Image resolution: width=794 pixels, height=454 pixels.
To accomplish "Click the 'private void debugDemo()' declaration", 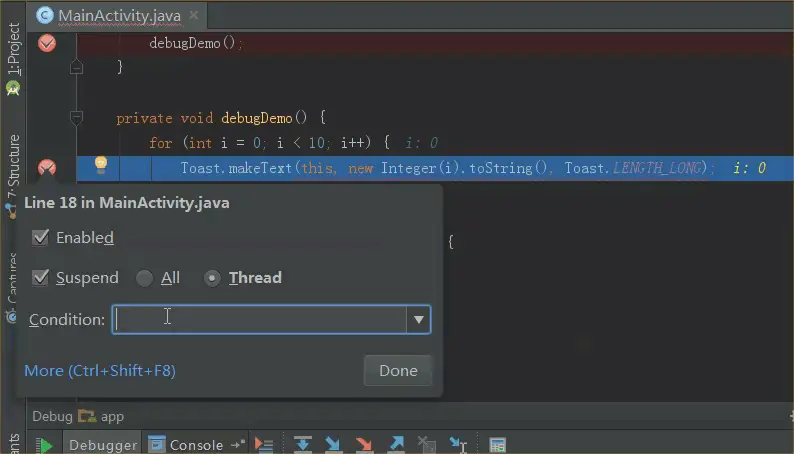I will (212, 118).
